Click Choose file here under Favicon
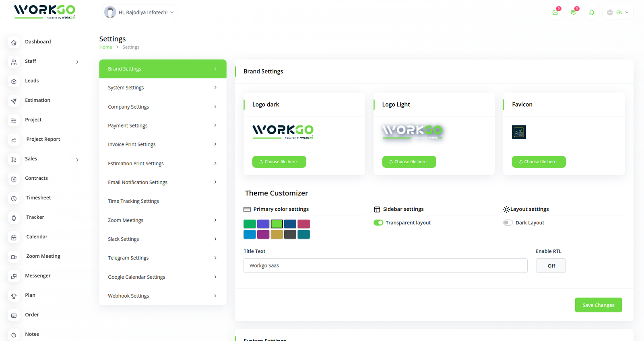Image resolution: width=644 pixels, height=341 pixels. pyautogui.click(x=539, y=162)
